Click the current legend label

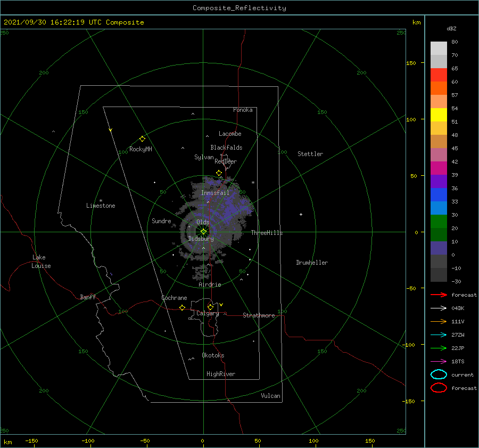462,374
